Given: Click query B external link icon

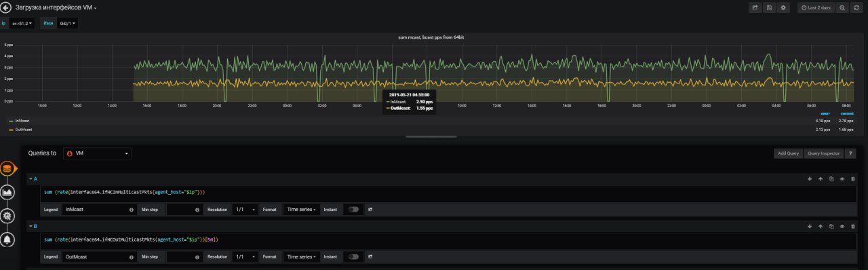Looking at the screenshot, I should pyautogui.click(x=371, y=257).
